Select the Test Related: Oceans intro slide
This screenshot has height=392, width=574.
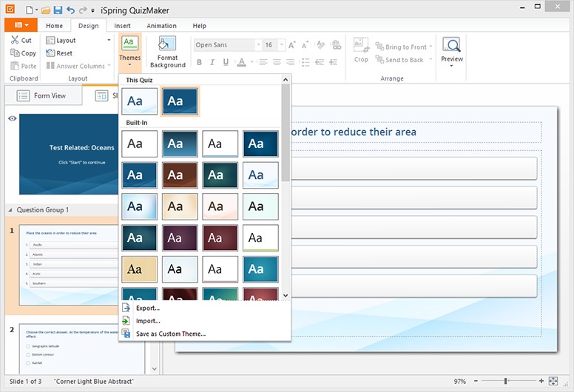[x=69, y=154]
